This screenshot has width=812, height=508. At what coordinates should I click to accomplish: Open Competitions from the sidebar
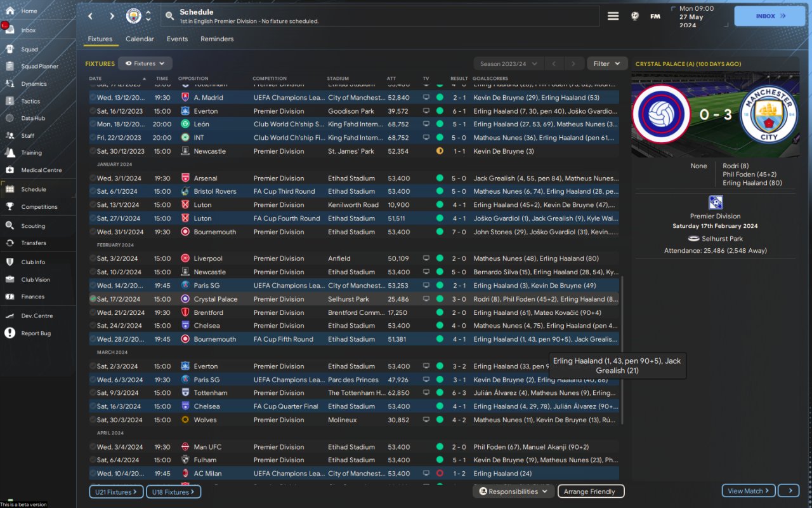click(38, 206)
